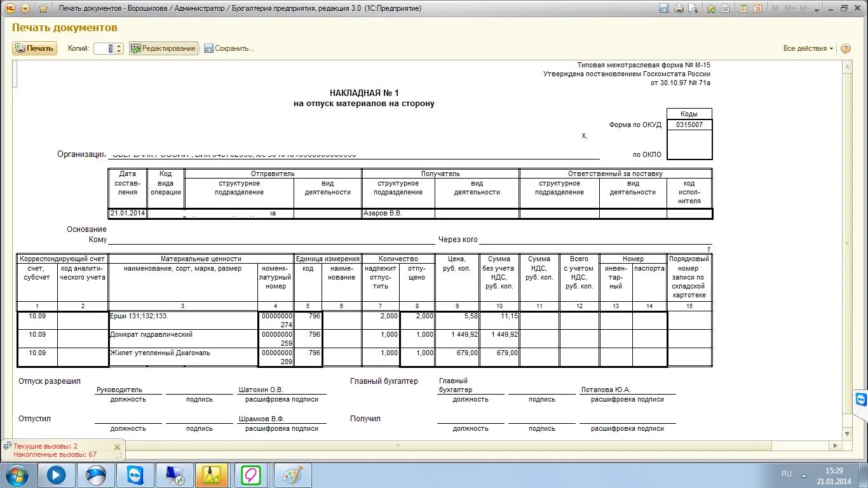Open print preview magnifier page icon
This screenshot has height=488, width=868.
pyautogui.click(x=693, y=8)
